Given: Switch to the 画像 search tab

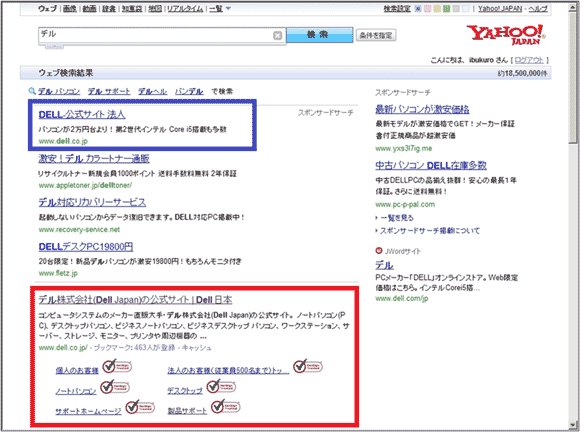Looking at the screenshot, I should pos(70,9).
